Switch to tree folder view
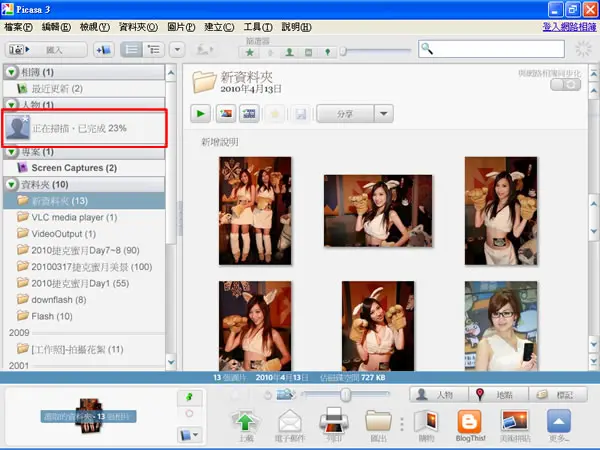The image size is (600, 450). pyautogui.click(x=154, y=50)
